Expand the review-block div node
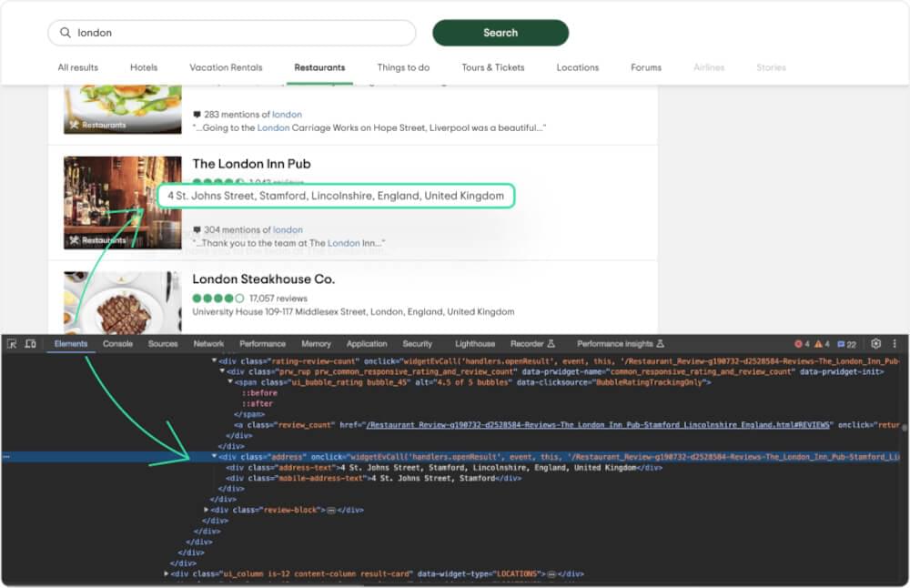910x588 pixels. (x=207, y=511)
